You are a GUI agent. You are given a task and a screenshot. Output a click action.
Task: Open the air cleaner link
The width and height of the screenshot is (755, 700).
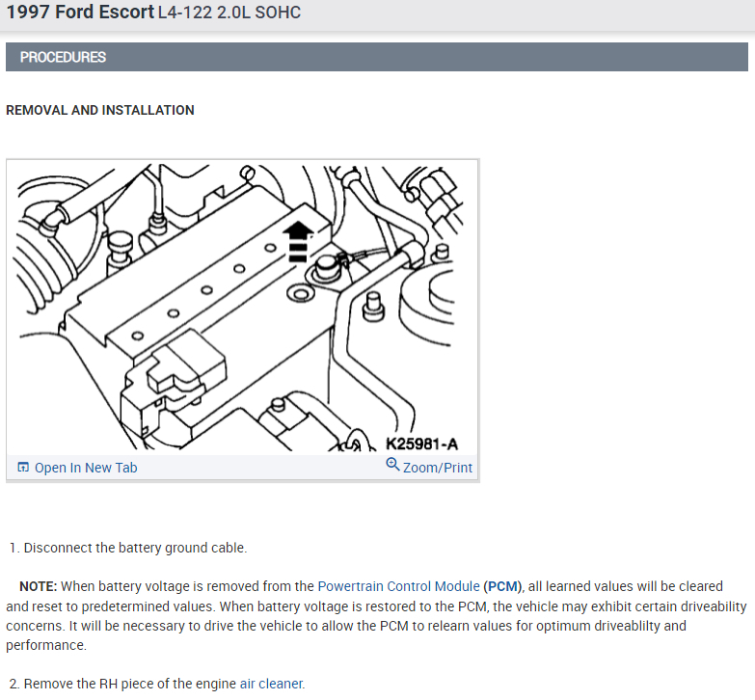(272, 684)
